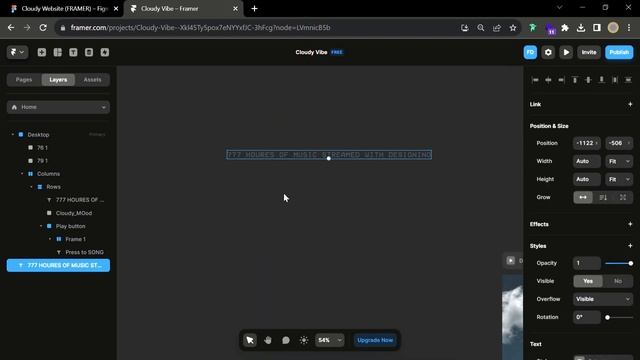The height and width of the screenshot is (360, 640).
Task: Align selection vertical centers
Action: tap(588, 80)
